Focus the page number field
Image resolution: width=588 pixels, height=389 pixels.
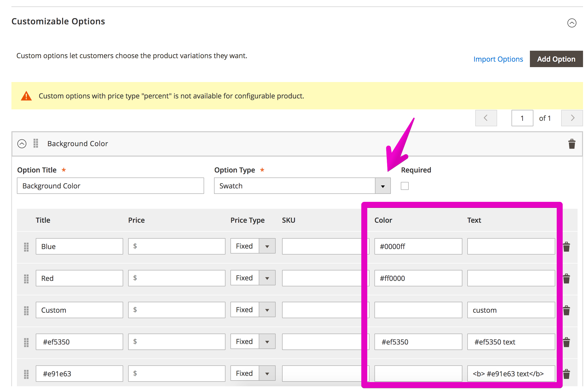coord(522,118)
